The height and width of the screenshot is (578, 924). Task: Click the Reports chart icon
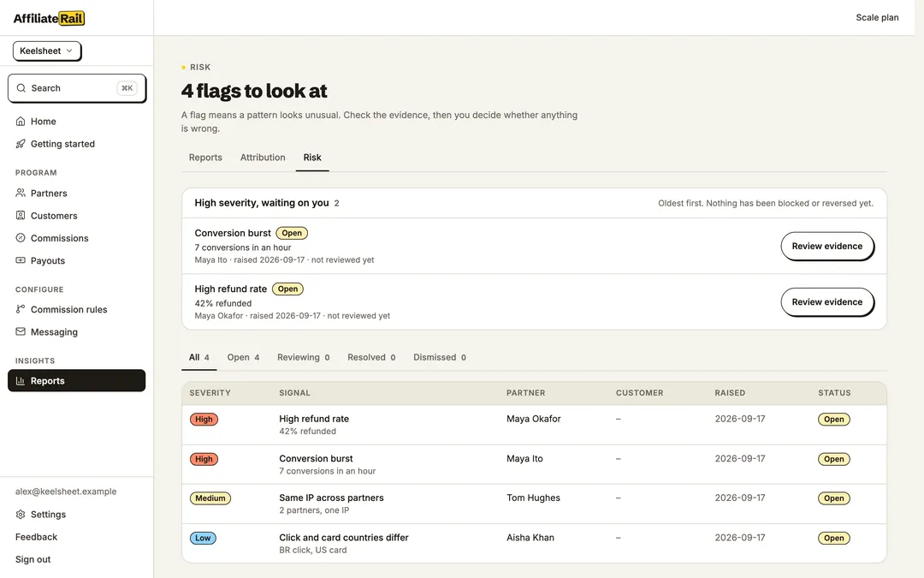(x=21, y=381)
